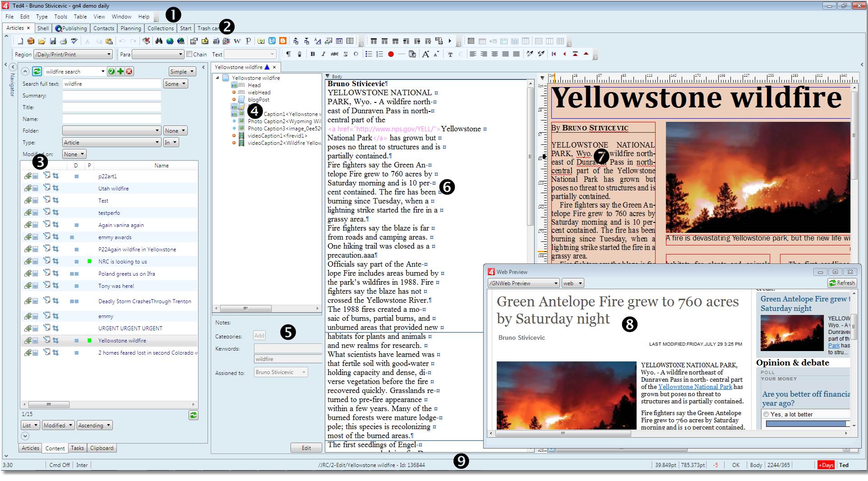The height and width of the screenshot is (481, 868).
Task: Click the red up triangle icon
Action: [586, 54]
